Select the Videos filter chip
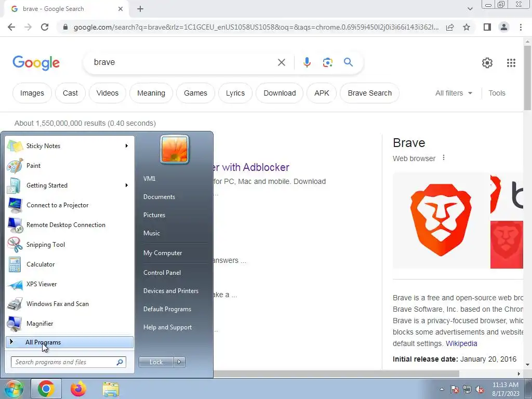Image resolution: width=532 pixels, height=399 pixels. [107, 93]
